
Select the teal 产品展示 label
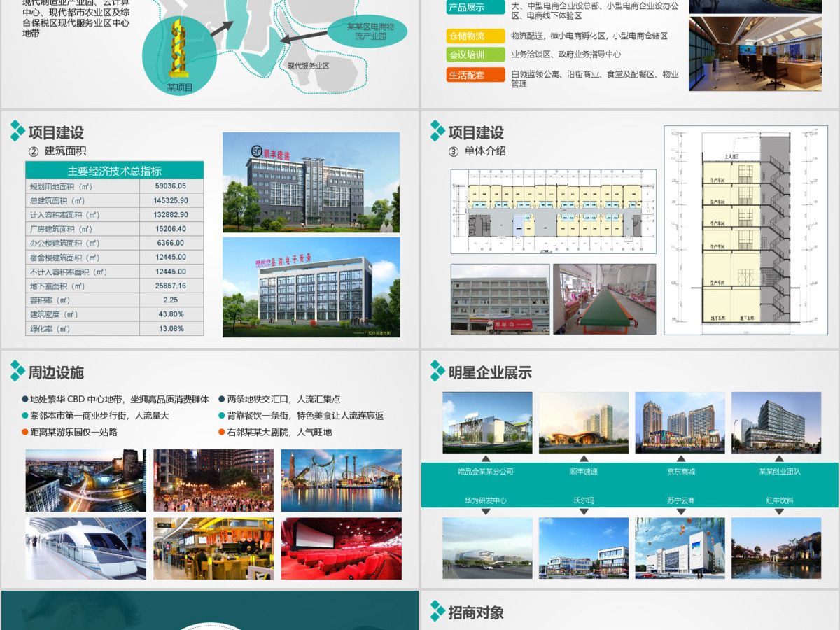[x=475, y=7]
